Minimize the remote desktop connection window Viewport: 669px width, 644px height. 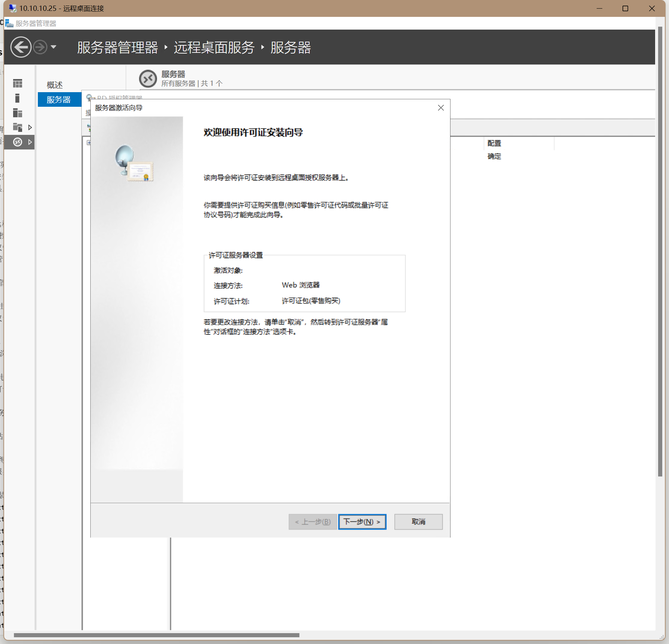point(599,8)
